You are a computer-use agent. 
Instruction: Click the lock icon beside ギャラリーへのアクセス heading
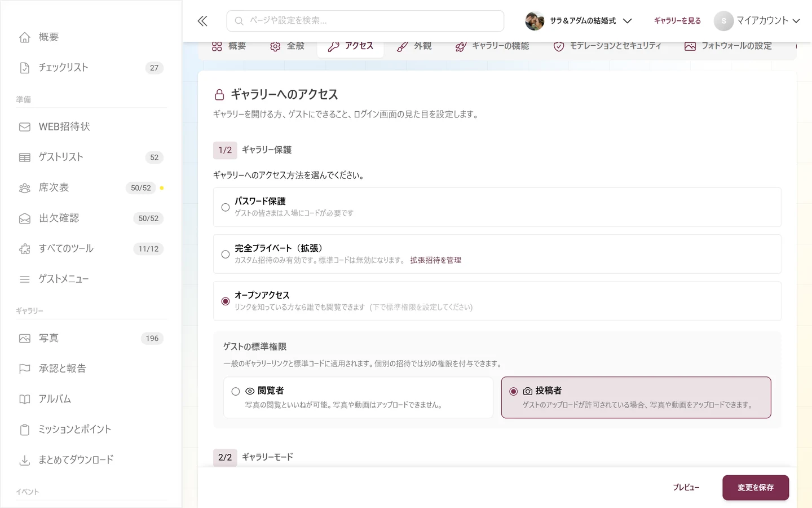[219, 94]
